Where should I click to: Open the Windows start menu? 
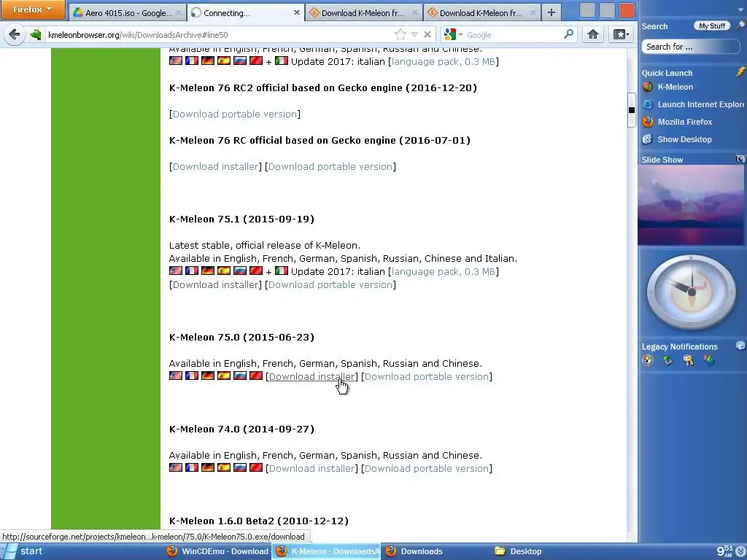click(24, 551)
